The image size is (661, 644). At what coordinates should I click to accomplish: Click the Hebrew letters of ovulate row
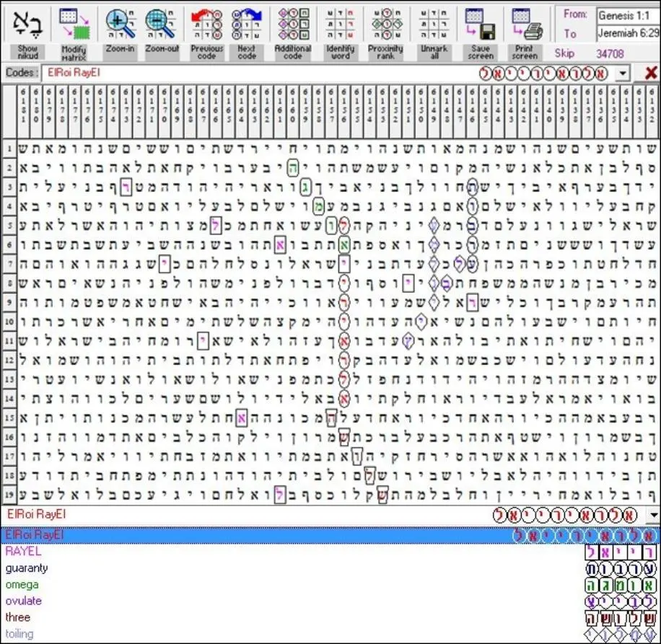tap(621, 601)
